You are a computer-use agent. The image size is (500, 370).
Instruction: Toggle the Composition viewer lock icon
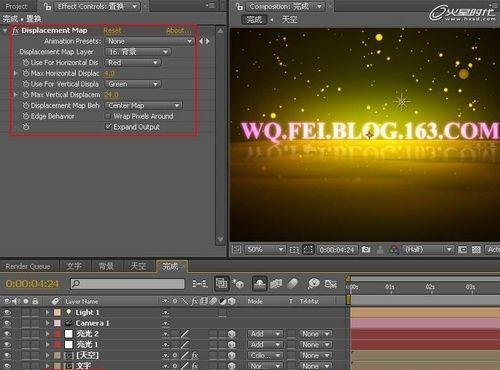tap(239, 6)
